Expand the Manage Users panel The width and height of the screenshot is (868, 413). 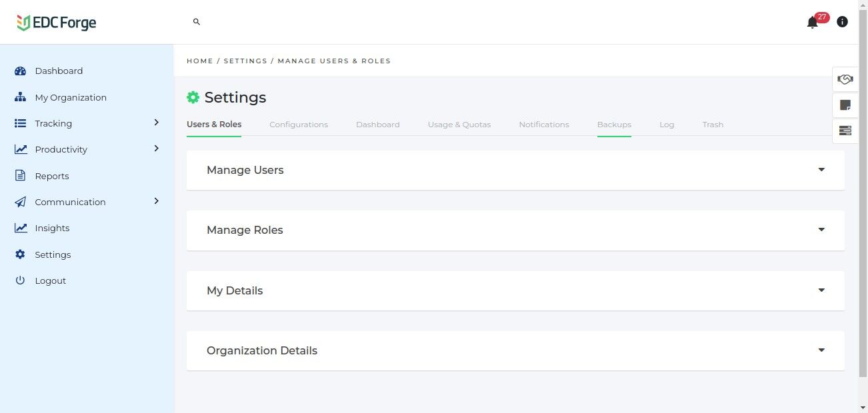click(x=821, y=170)
